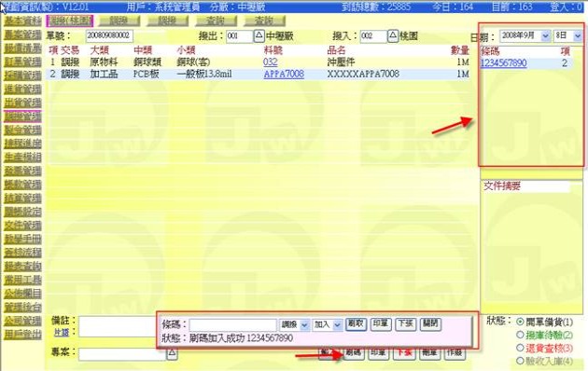Go to 出貨管理 in the sidebar menu
Viewport: 588px width, 371px height.
click(x=23, y=103)
